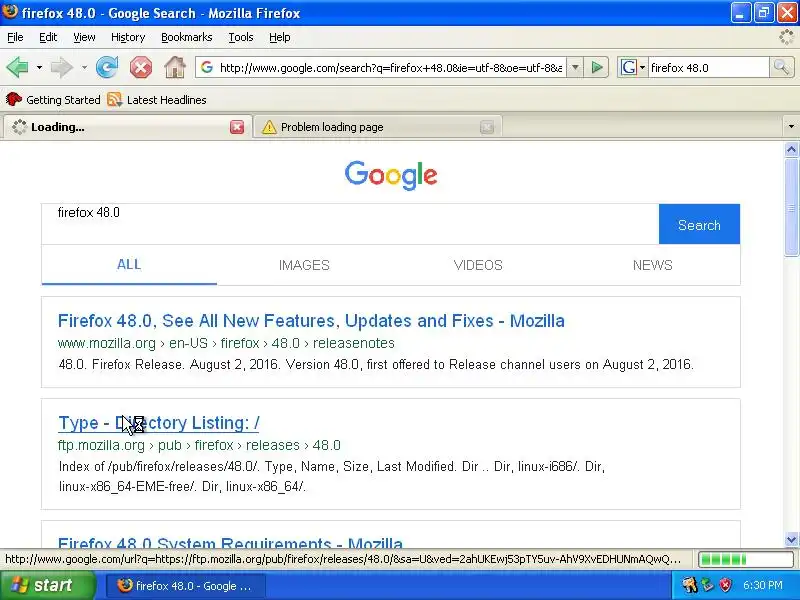Screen dimensions: 800x600
Task: Click the green Back arrow button
Action: pyautogui.click(x=17, y=67)
